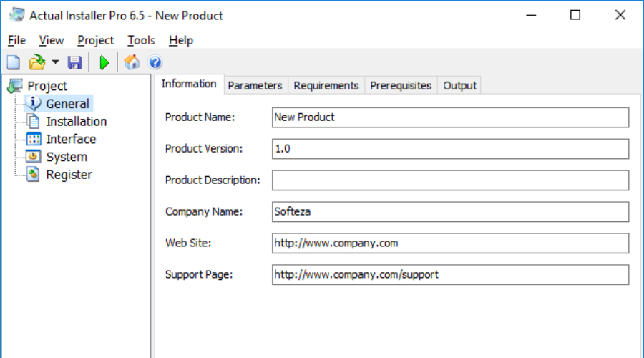Go to the Register tree item
The height and width of the screenshot is (358, 644).
(69, 175)
